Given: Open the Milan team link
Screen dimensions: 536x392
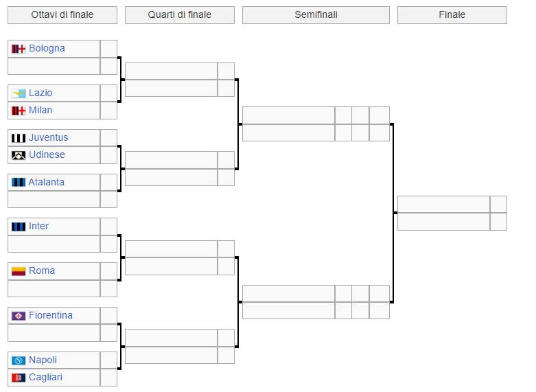Looking at the screenshot, I should click(40, 110).
